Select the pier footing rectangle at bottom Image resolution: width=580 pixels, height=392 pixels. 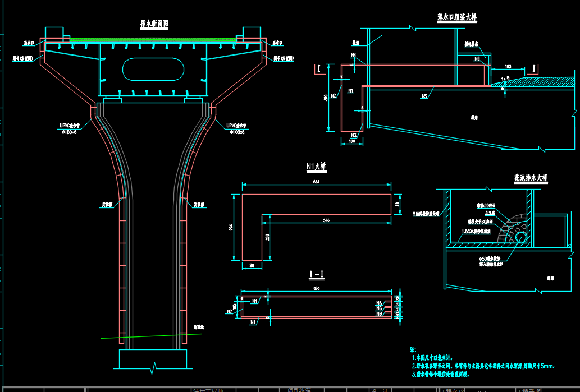coord(153,358)
